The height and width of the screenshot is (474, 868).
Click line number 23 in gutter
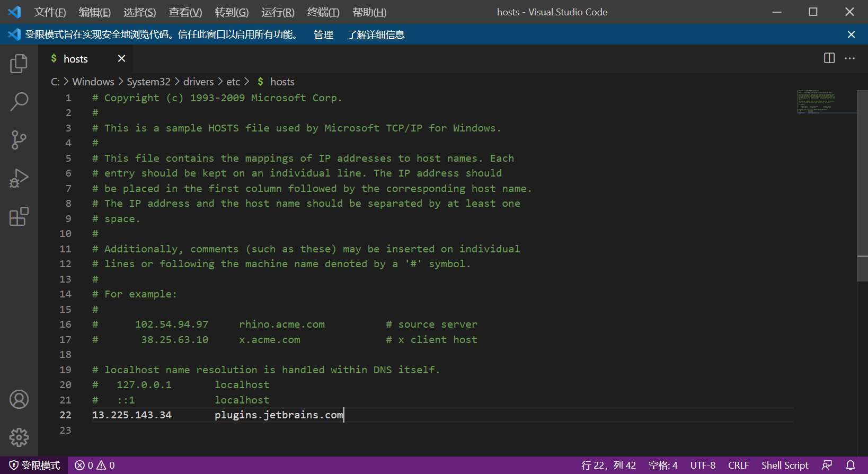click(65, 431)
